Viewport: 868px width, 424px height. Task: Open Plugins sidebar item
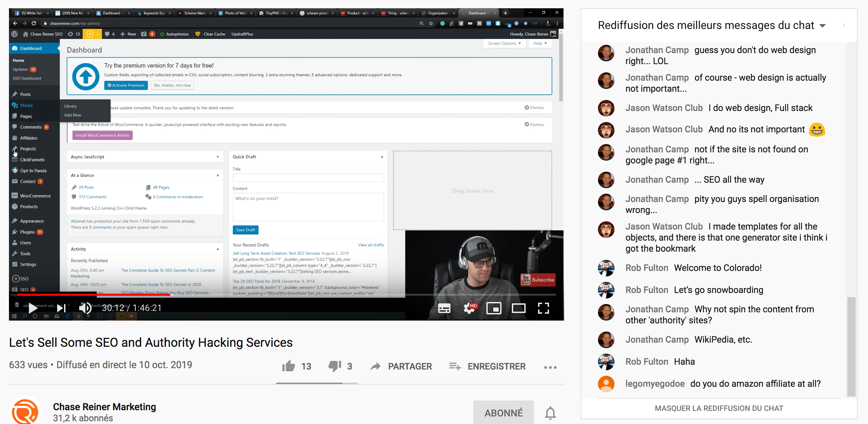(27, 232)
